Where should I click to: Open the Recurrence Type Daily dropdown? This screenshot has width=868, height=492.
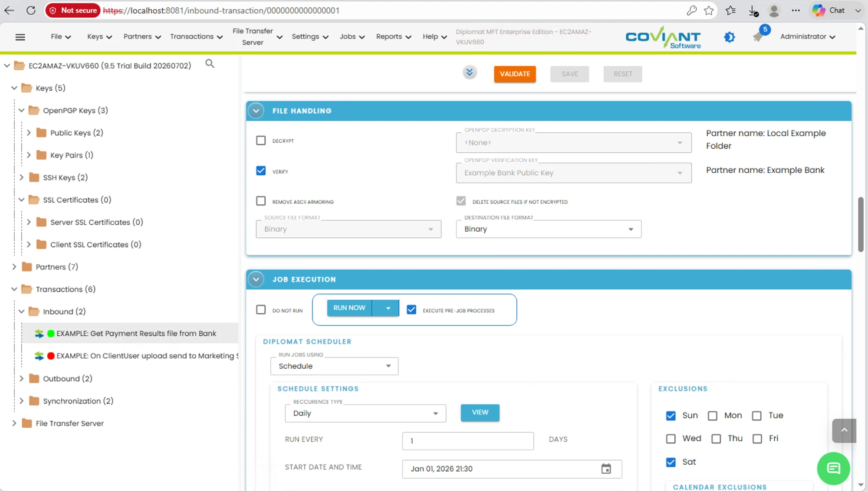click(x=365, y=413)
